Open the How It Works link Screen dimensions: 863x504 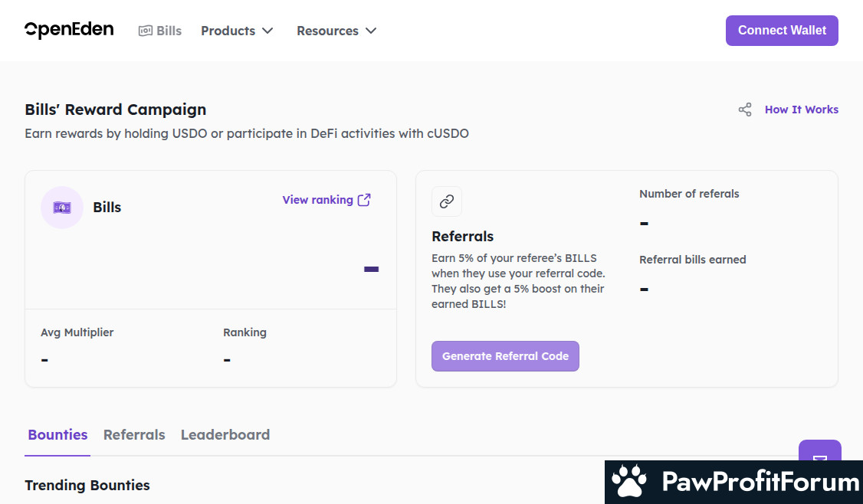point(801,110)
